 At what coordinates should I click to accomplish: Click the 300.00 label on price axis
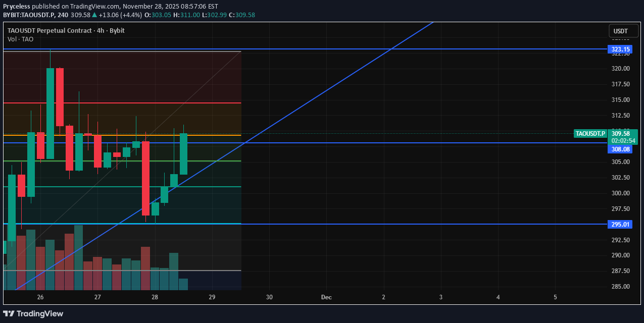point(620,193)
